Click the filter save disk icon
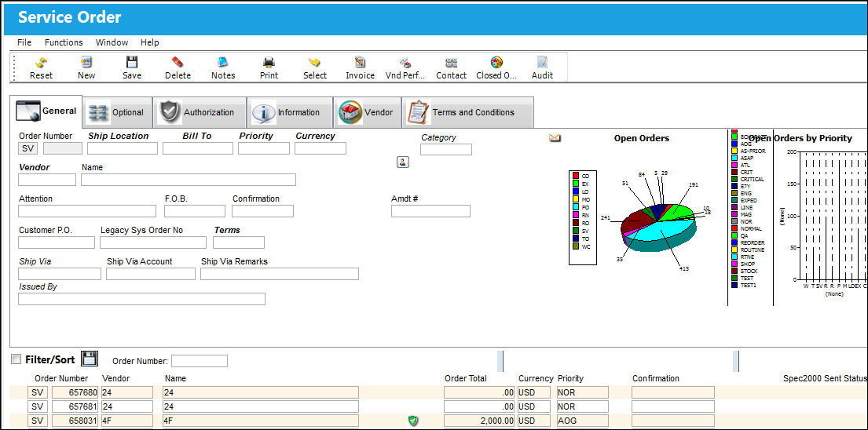Screen dimensions: 868x430 coord(90,359)
